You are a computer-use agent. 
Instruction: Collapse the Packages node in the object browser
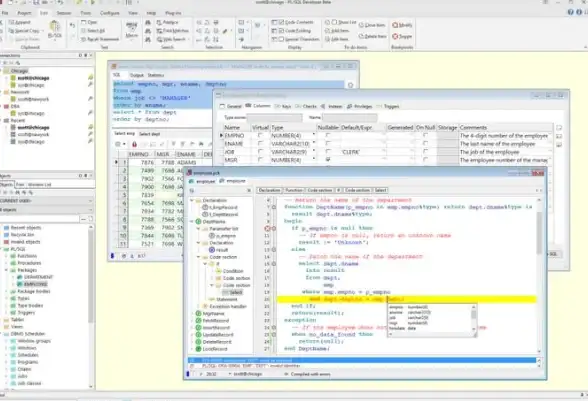click(6, 270)
